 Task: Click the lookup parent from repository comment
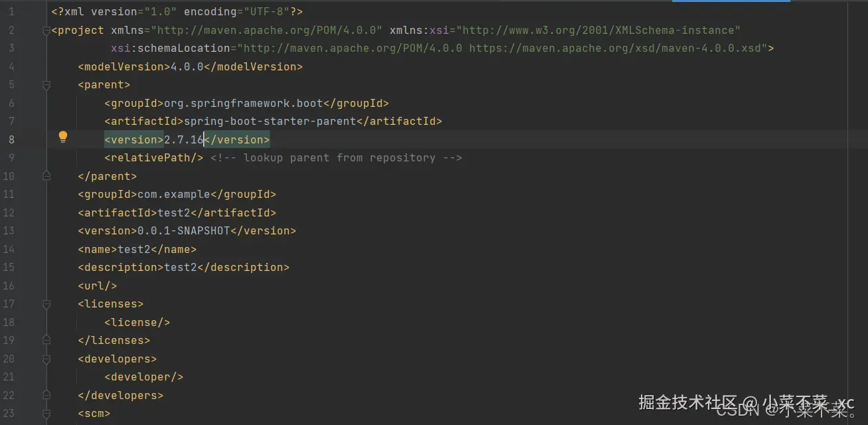point(336,157)
